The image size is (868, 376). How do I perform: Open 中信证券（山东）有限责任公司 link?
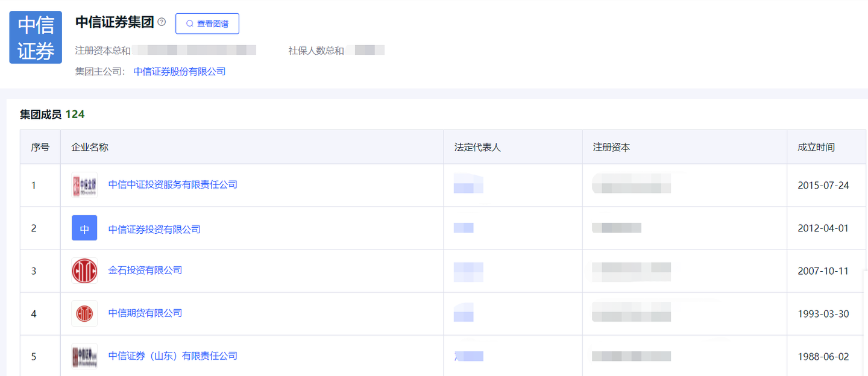click(173, 356)
